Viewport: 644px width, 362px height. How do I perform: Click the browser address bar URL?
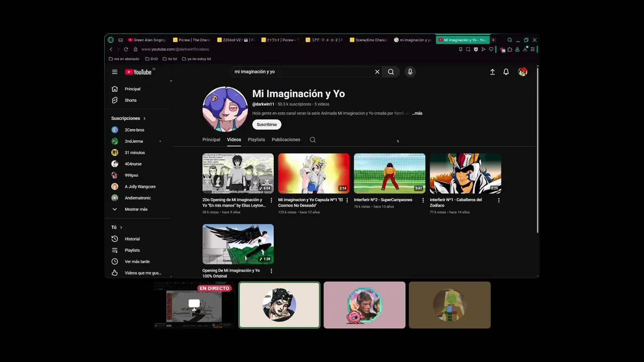point(175,49)
